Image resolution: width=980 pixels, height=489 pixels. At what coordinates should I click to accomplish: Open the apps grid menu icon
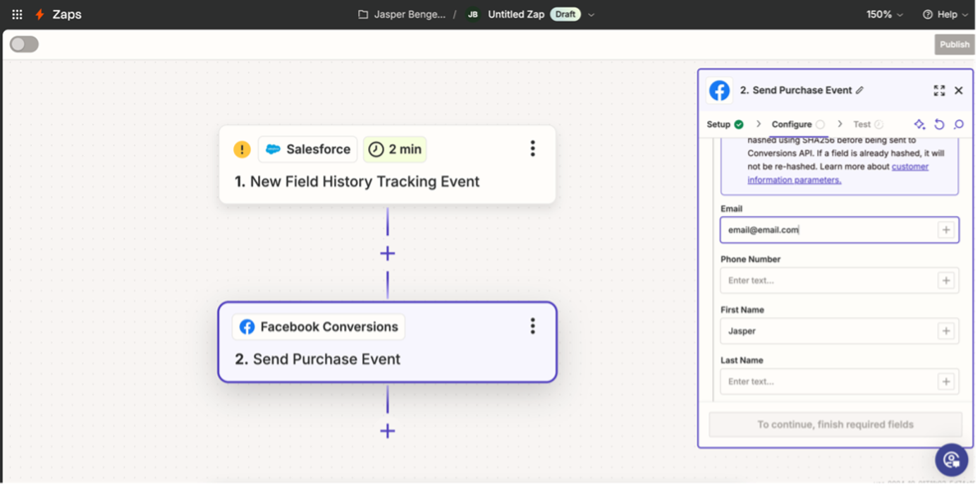point(17,14)
